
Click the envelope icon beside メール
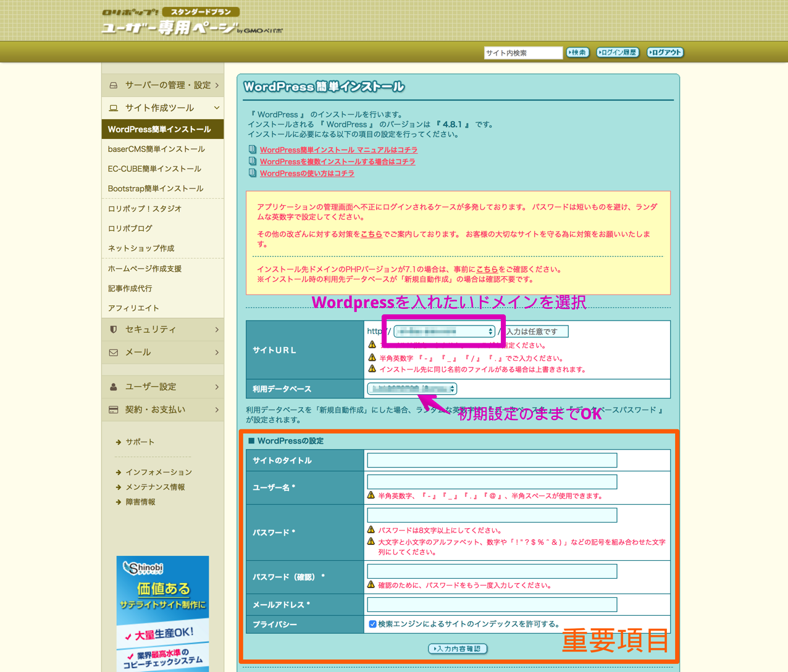(x=114, y=353)
